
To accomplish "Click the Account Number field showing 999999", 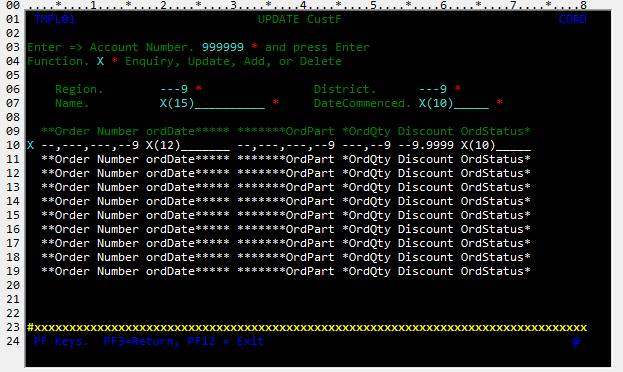I will pyautogui.click(x=222, y=47).
